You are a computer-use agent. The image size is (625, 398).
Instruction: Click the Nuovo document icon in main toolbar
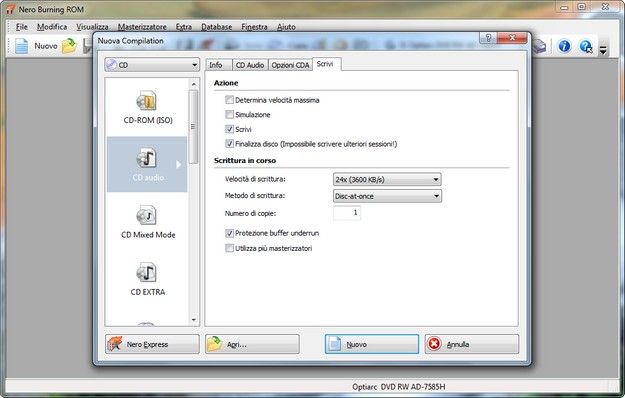[x=22, y=46]
